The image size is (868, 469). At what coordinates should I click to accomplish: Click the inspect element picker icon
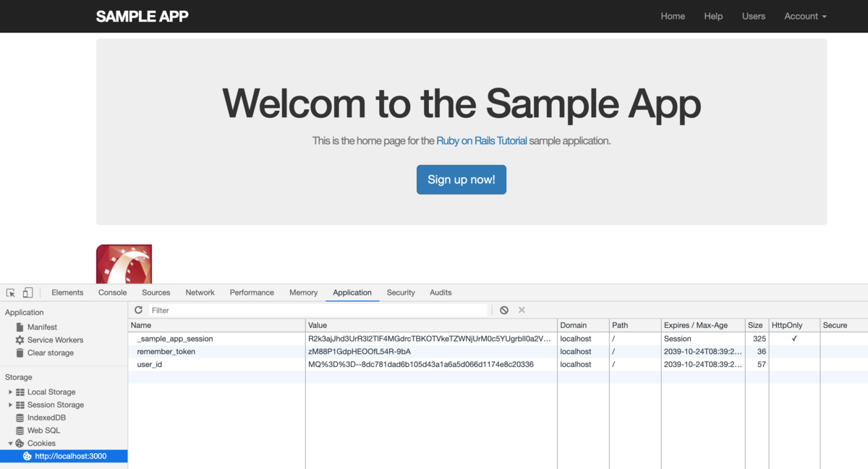[x=11, y=292]
